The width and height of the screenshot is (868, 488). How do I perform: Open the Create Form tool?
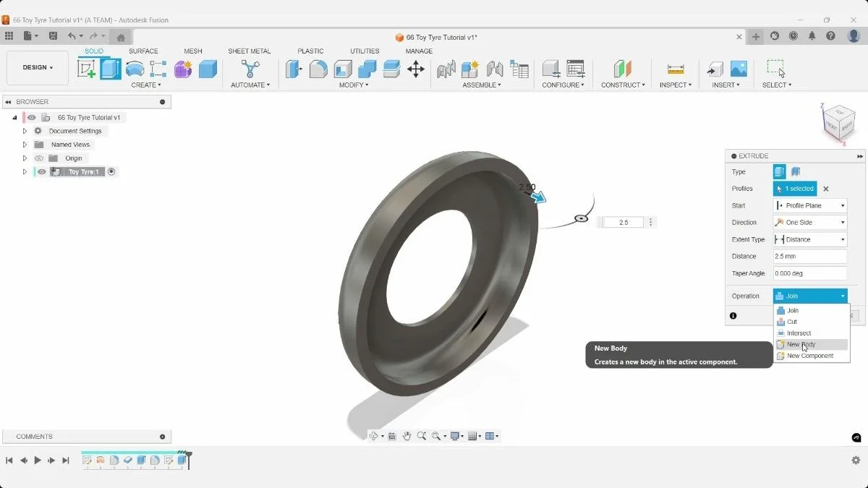point(183,69)
